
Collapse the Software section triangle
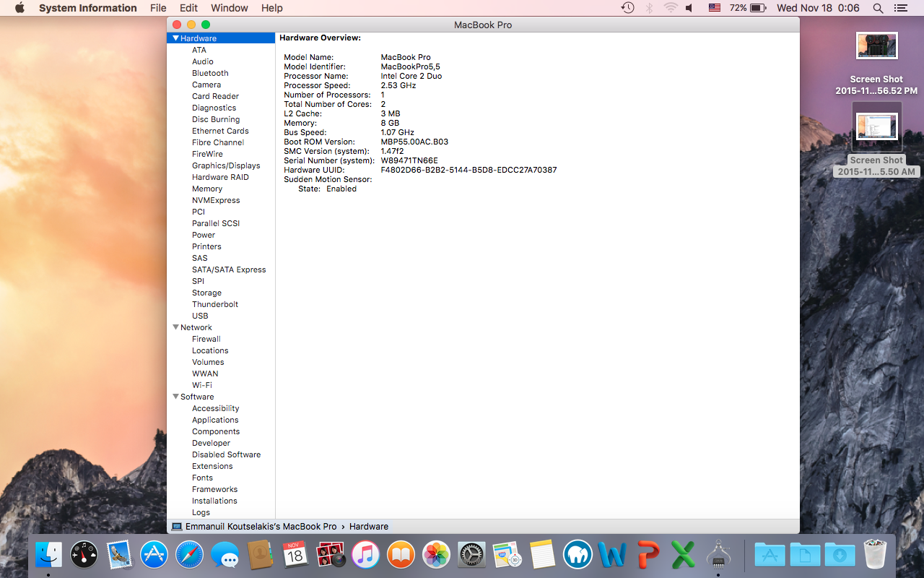pos(175,397)
